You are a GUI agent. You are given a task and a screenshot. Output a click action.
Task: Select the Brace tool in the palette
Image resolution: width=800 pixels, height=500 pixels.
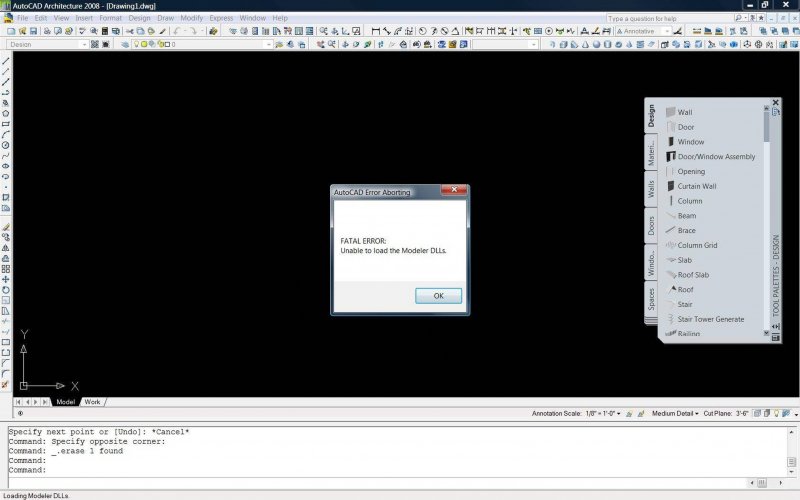point(681,231)
